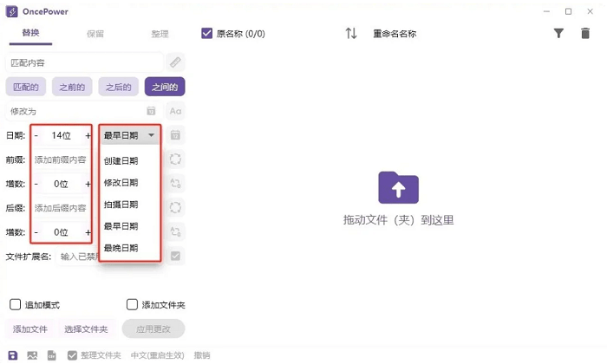
Task: Focus the 修改为 input field
Action: click(84, 111)
